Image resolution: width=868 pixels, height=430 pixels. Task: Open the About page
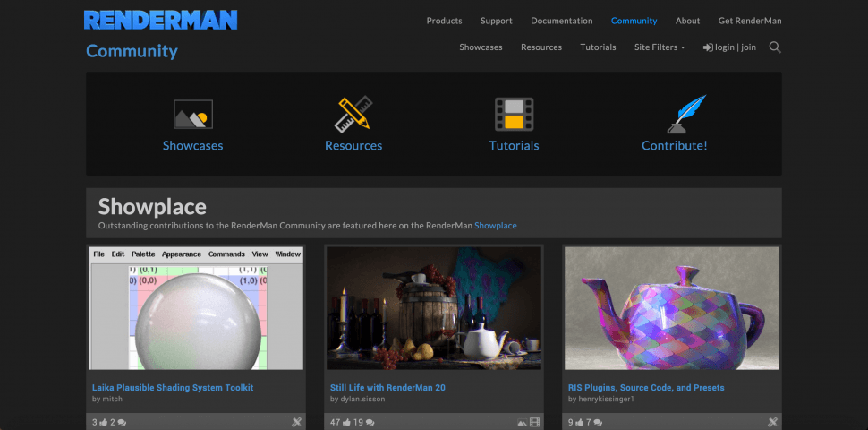pyautogui.click(x=687, y=21)
